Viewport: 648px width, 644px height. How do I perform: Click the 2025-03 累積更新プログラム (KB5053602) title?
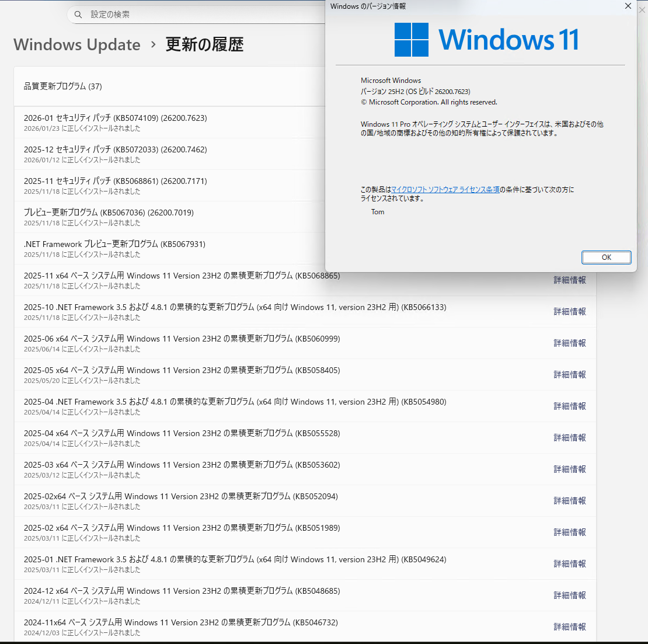[182, 465]
